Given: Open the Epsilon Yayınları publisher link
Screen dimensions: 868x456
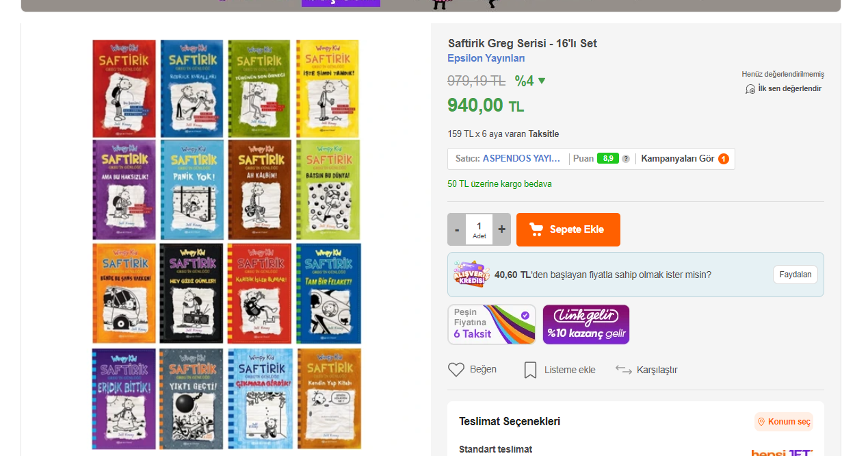Looking at the screenshot, I should 486,58.
